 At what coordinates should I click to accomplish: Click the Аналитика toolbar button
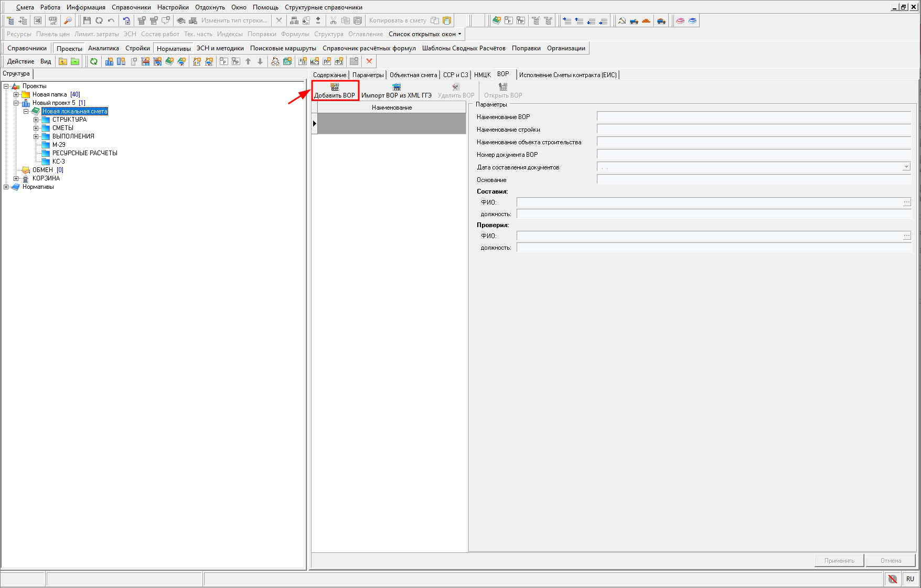[103, 48]
